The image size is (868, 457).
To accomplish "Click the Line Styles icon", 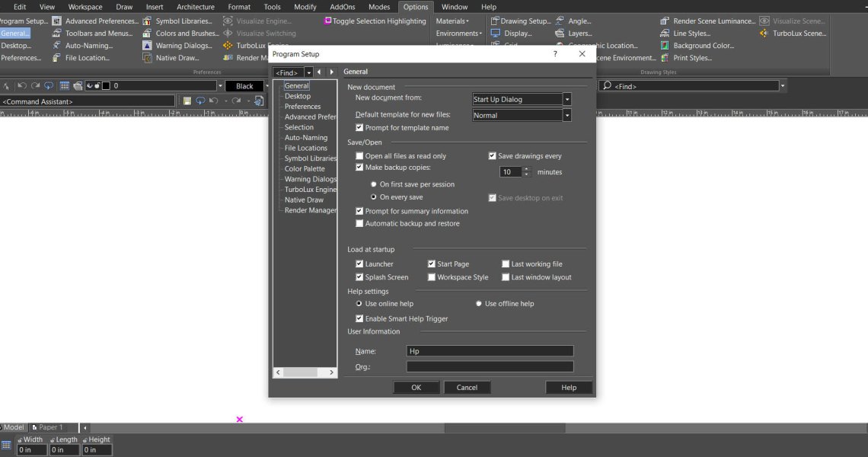I will pos(665,34).
